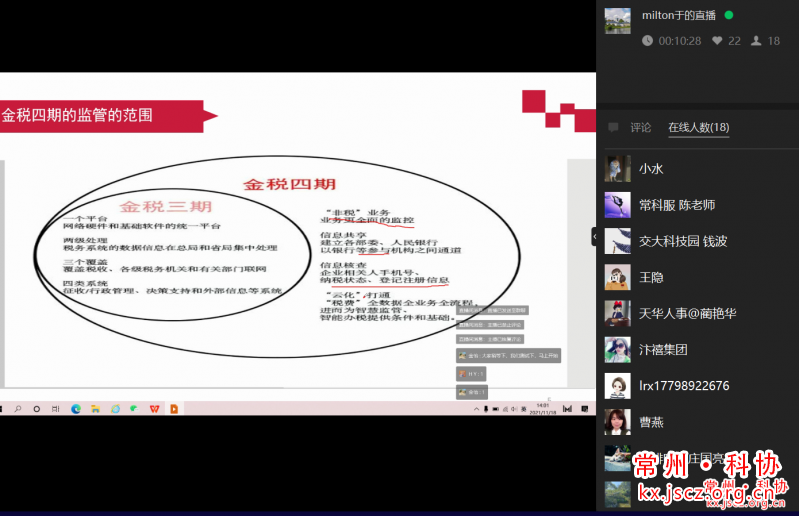
Task: Click the comment bubble icon beside 评论
Action: pyautogui.click(x=613, y=128)
